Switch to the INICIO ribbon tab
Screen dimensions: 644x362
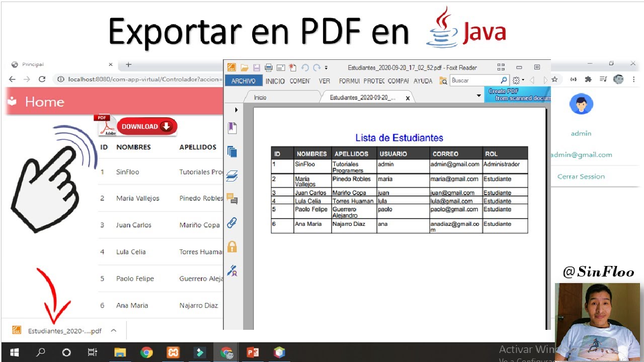pyautogui.click(x=275, y=81)
